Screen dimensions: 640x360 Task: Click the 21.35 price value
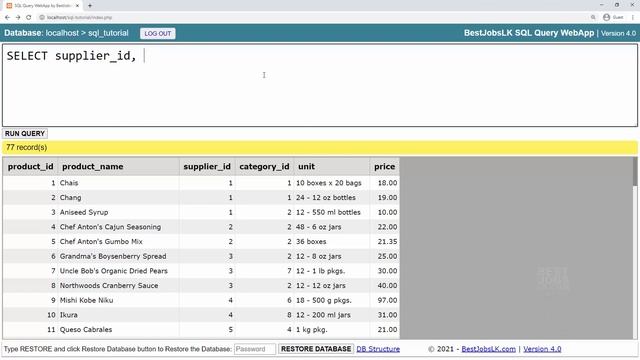point(387,242)
